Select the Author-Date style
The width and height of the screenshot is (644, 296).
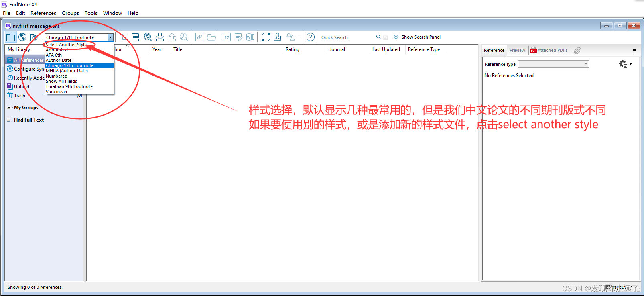79,60
